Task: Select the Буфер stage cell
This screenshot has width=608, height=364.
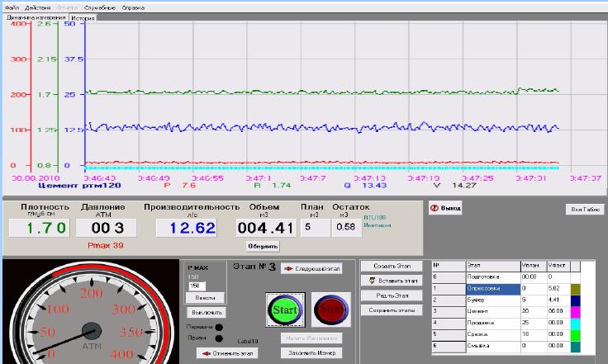Action: (x=493, y=300)
